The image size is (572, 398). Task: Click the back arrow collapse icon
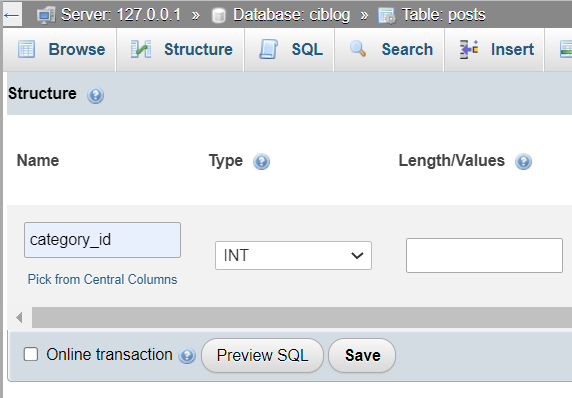pyautogui.click(x=12, y=15)
